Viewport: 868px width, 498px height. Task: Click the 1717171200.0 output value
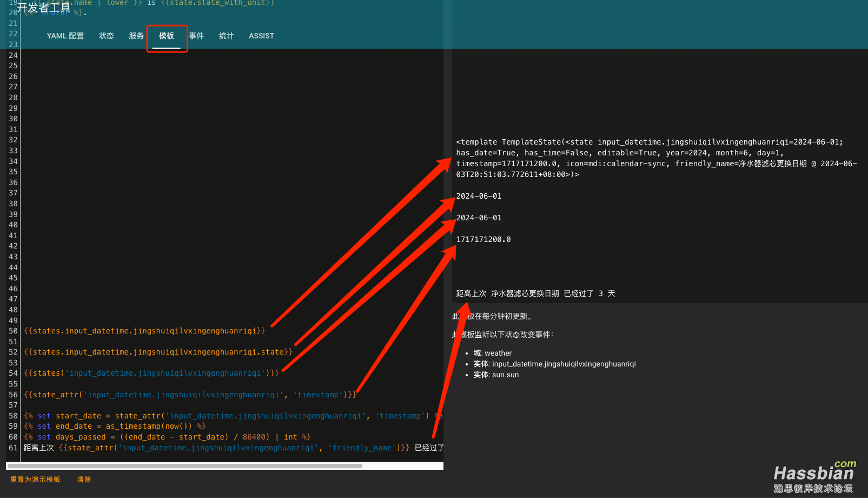483,239
